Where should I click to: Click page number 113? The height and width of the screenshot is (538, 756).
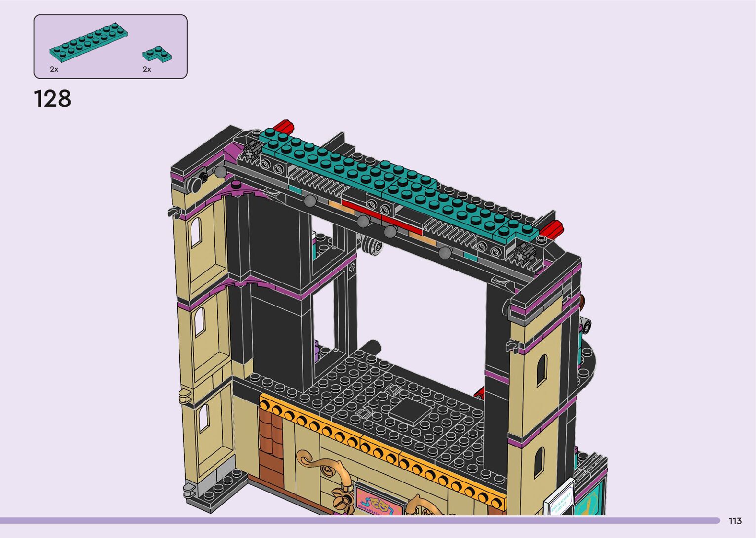pyautogui.click(x=735, y=521)
